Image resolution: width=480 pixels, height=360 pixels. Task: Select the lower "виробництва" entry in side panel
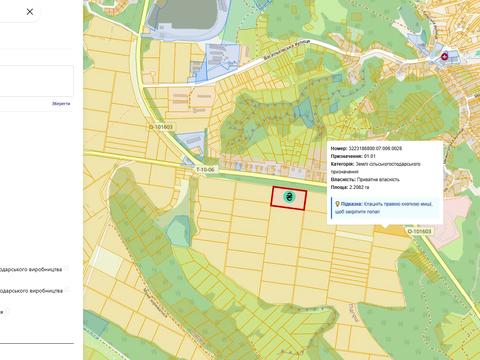tap(31, 291)
